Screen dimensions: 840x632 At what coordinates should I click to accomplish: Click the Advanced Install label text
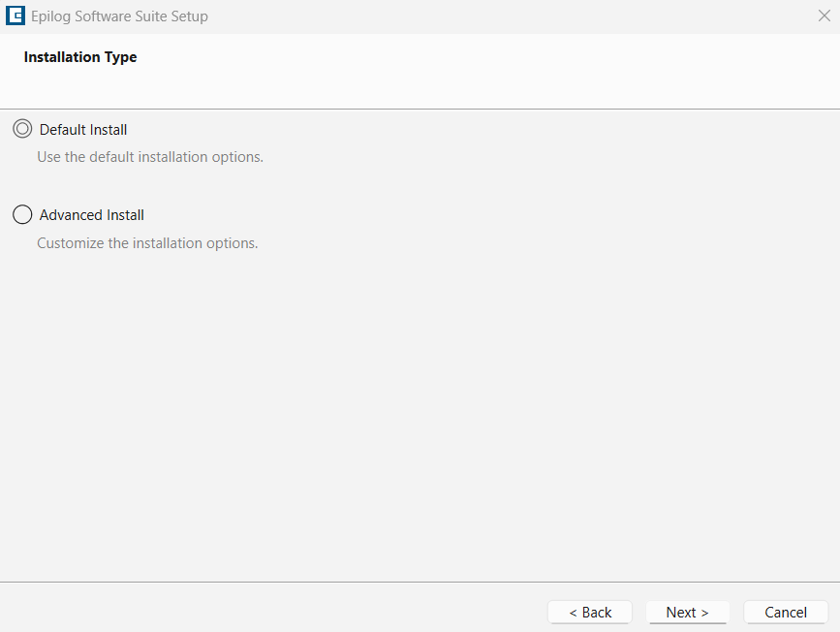point(91,214)
